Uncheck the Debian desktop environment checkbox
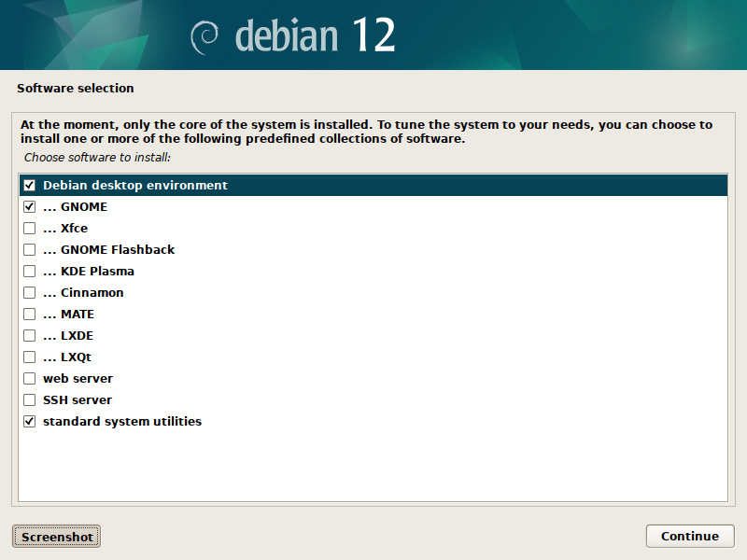 [x=30, y=185]
